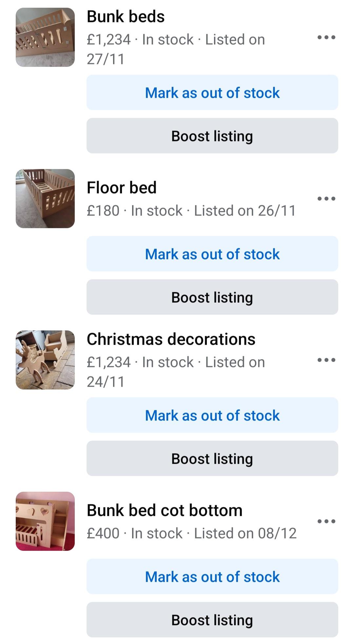
Task: Open the Floor bed thumbnail photo
Action: (x=45, y=199)
